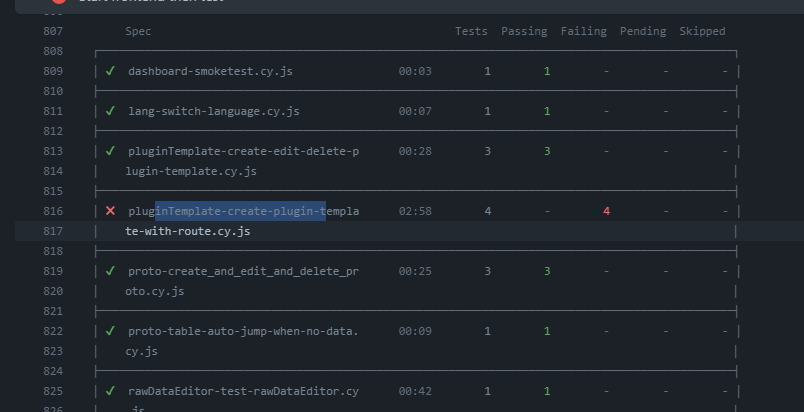Click 'proto-create_and_edit_and_delete_pr' spec text
Image resolution: width=804 pixels, height=412 pixels.
244,271
